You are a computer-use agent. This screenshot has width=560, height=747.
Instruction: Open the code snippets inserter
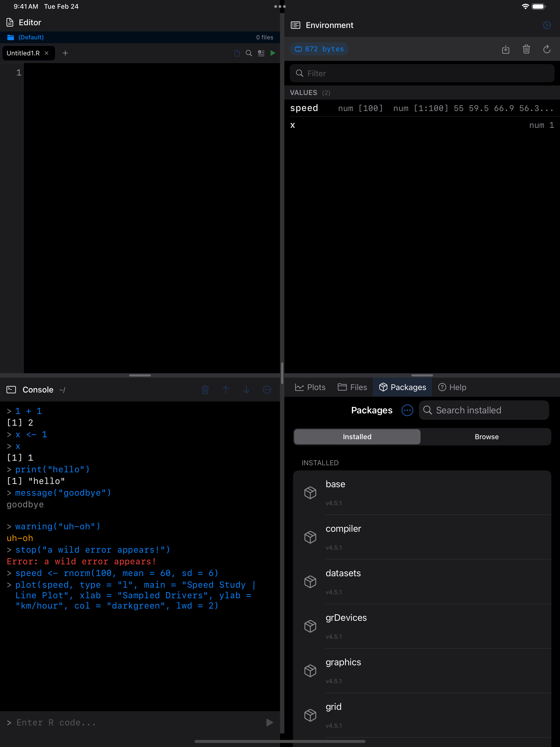pyautogui.click(x=261, y=53)
